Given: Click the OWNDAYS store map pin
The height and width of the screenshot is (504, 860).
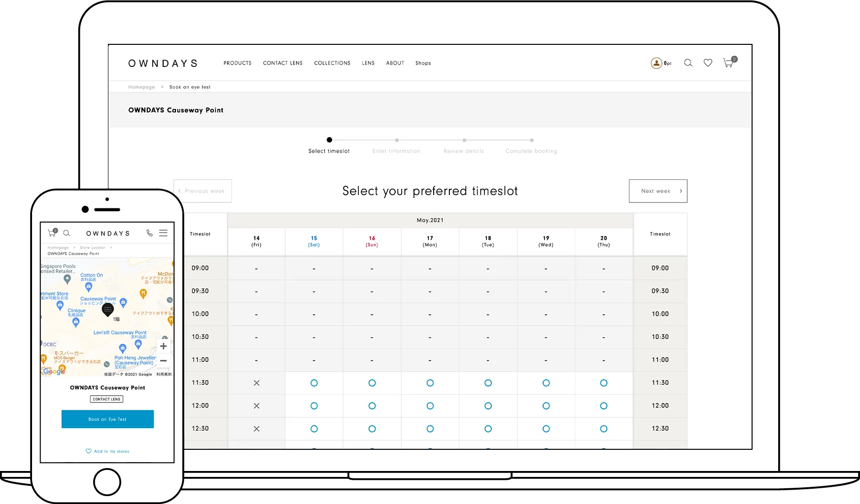Looking at the screenshot, I should [x=107, y=310].
